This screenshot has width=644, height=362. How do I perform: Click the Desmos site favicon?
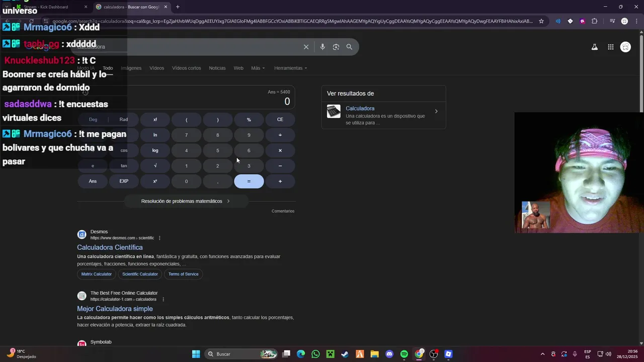point(82,234)
